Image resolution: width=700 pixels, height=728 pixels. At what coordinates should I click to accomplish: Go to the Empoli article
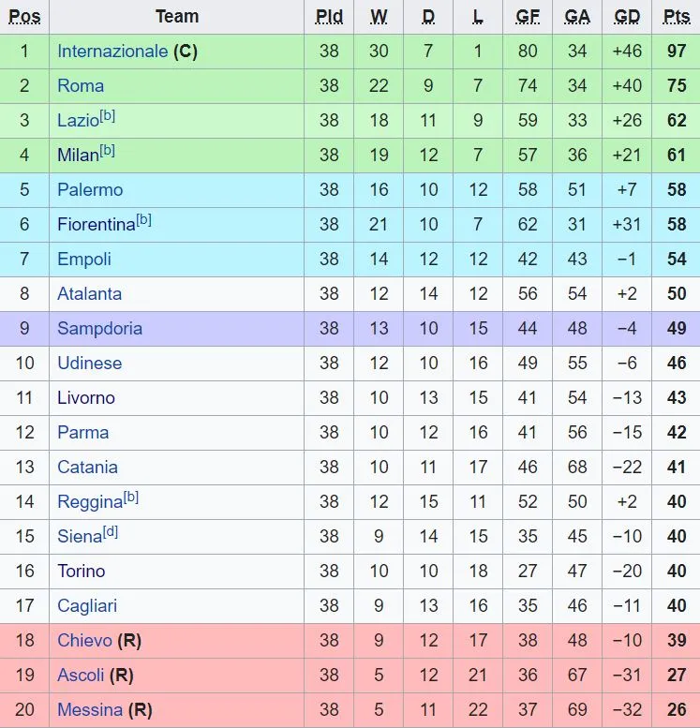(x=84, y=260)
